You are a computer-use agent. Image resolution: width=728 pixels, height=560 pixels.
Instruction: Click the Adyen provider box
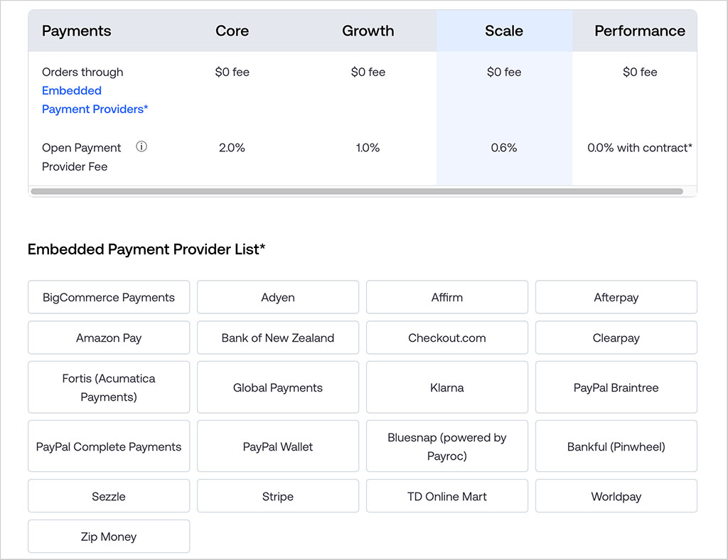[x=278, y=297]
